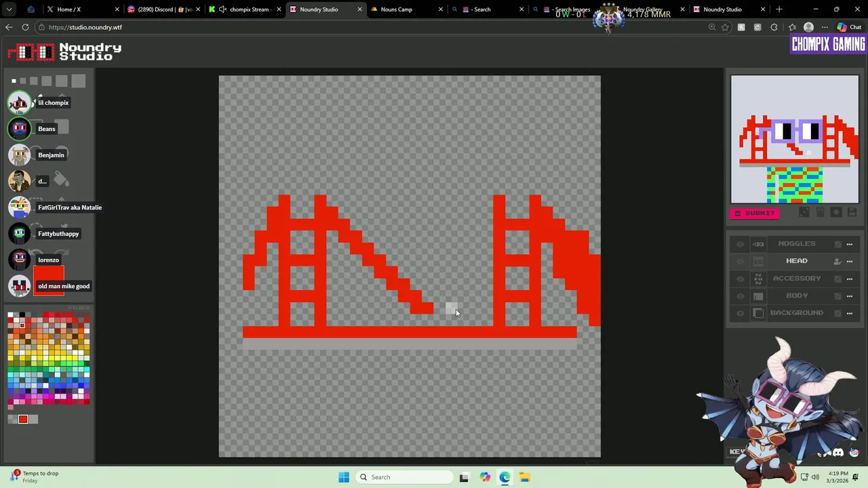
Task: Select the Accessory layer thumbnail icon
Action: [758, 279]
